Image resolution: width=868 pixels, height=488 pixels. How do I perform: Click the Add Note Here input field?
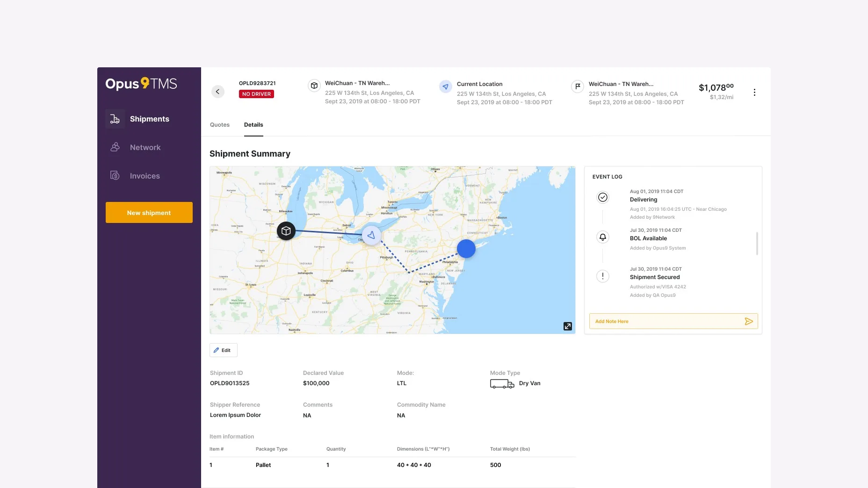(x=673, y=321)
